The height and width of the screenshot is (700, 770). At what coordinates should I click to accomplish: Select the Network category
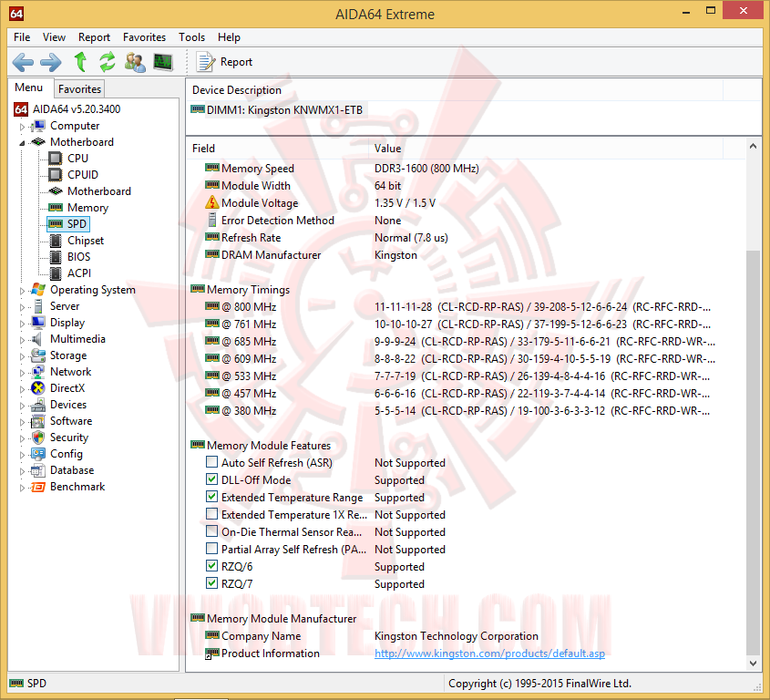point(70,372)
